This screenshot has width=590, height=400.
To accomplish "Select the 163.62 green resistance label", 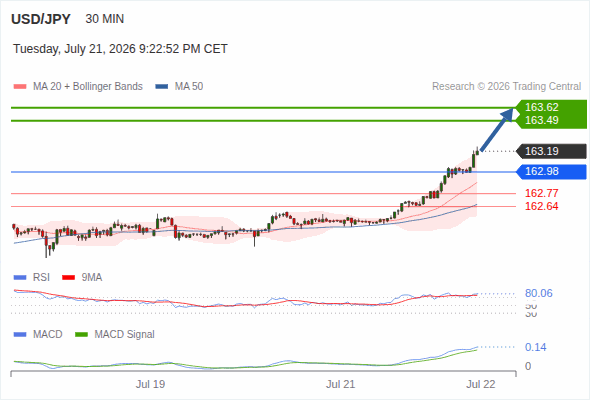I will [x=541, y=107].
